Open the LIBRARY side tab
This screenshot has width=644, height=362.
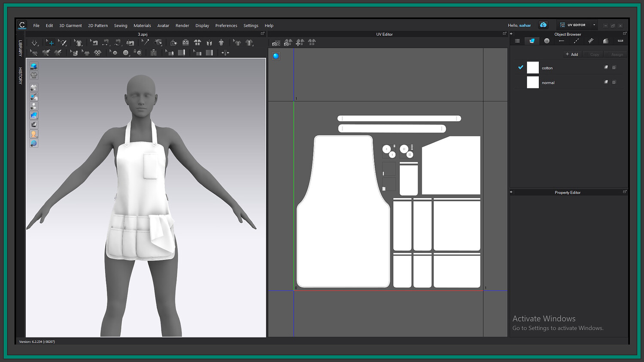20,48
